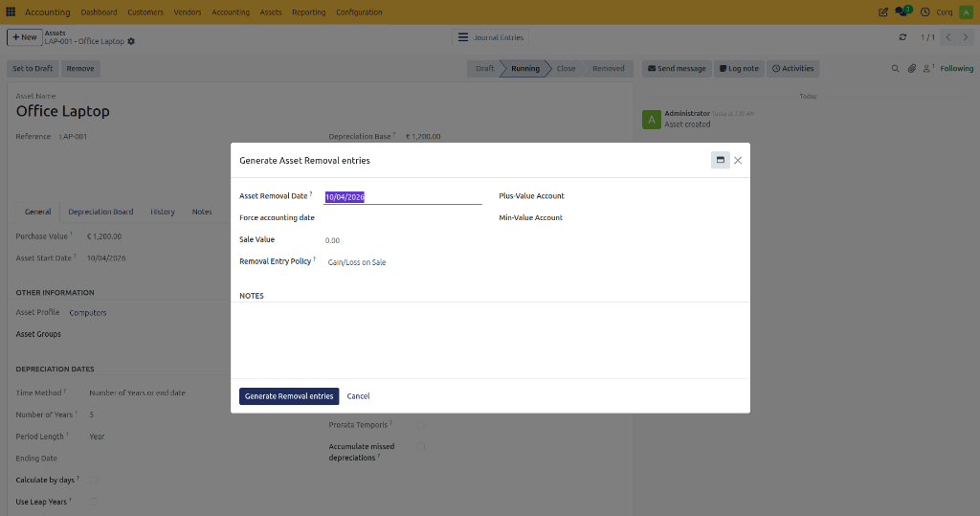The image size is (980, 516).
Task: Click the gear icon beside LAP-001 breadcrumb
Action: pyautogui.click(x=131, y=41)
